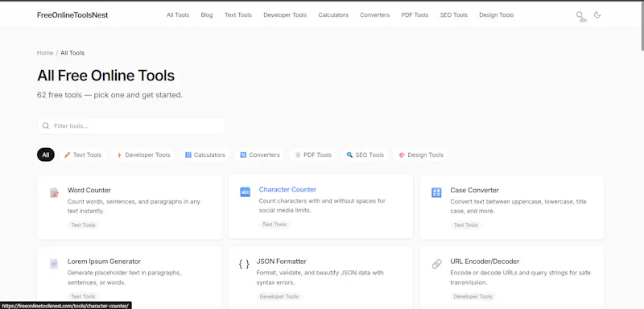The height and width of the screenshot is (309, 644).
Task: Click the FreeOnlineToolsNest site logo
Action: click(x=72, y=15)
